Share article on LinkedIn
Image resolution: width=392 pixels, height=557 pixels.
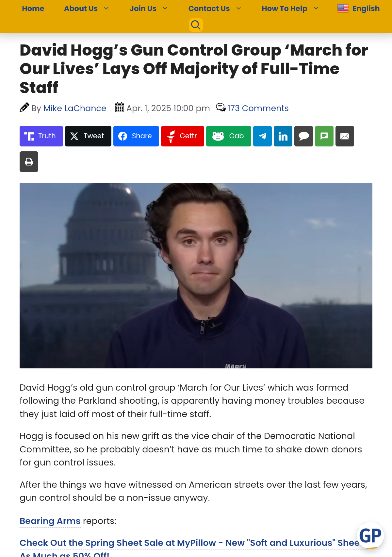pyautogui.click(x=283, y=136)
